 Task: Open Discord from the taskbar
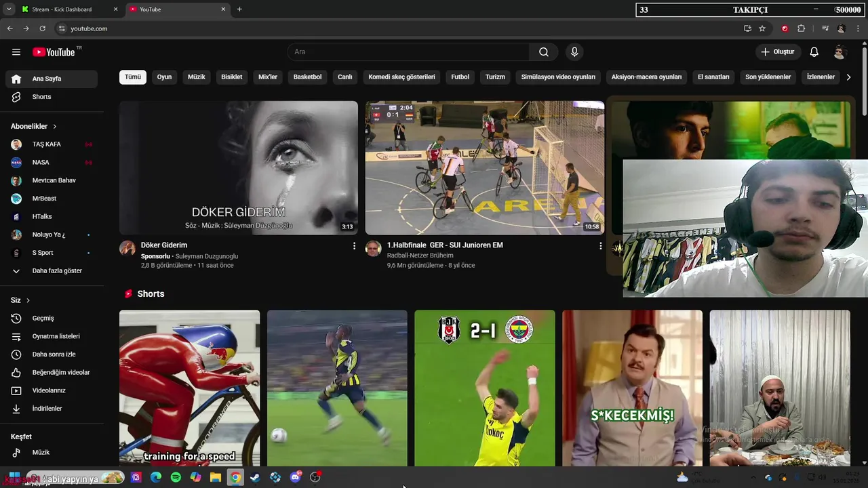click(x=295, y=477)
